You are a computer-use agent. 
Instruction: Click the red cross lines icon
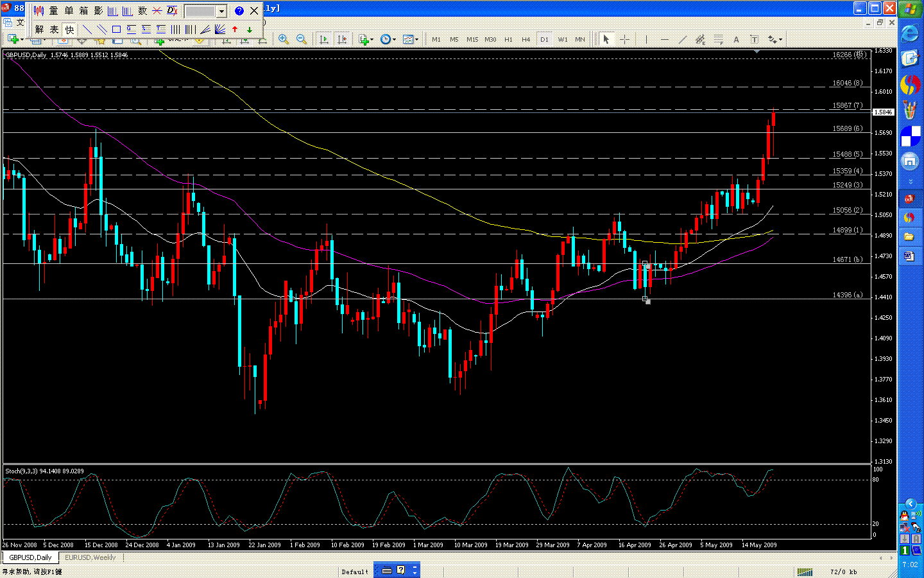[157, 11]
